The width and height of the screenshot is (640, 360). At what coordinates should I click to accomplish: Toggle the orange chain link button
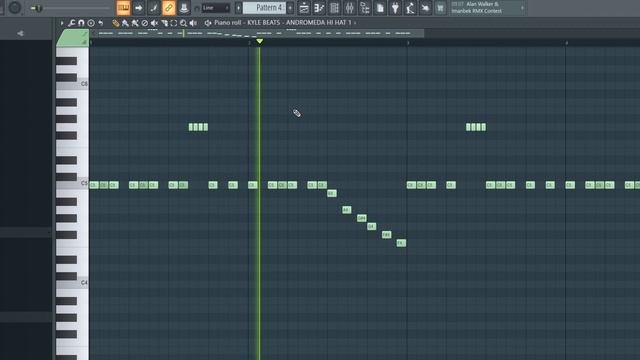(169, 8)
